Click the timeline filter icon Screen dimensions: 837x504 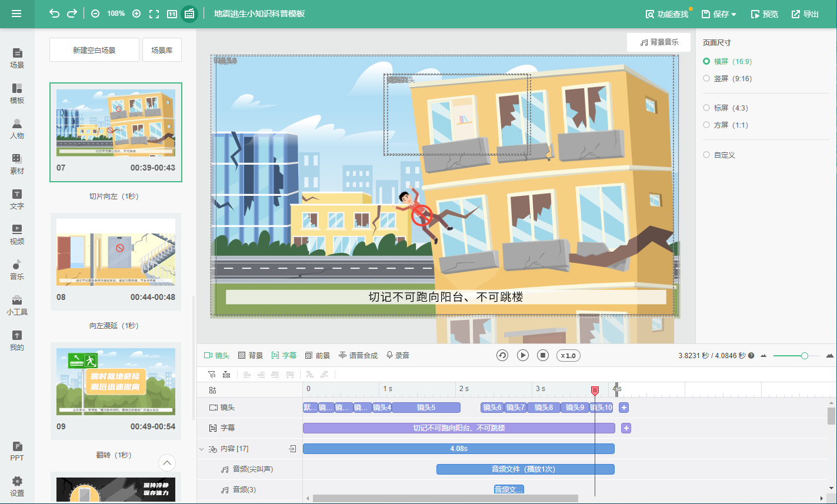pos(212,374)
